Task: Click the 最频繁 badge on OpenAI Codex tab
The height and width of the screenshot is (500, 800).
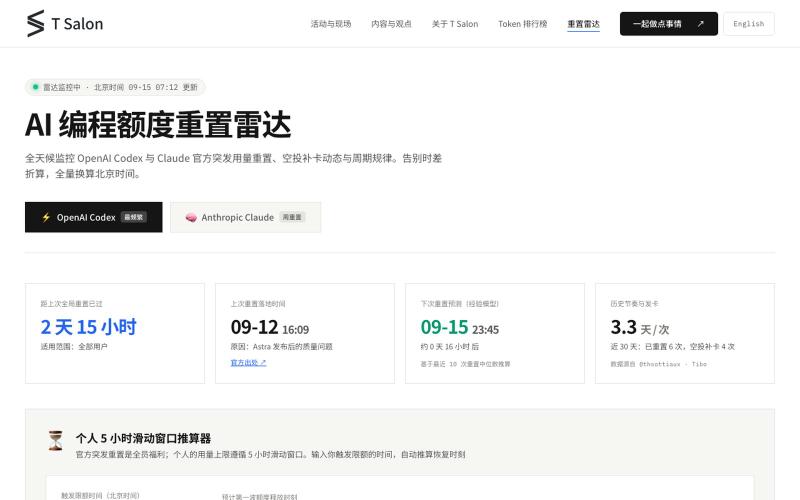Action: pos(134,217)
